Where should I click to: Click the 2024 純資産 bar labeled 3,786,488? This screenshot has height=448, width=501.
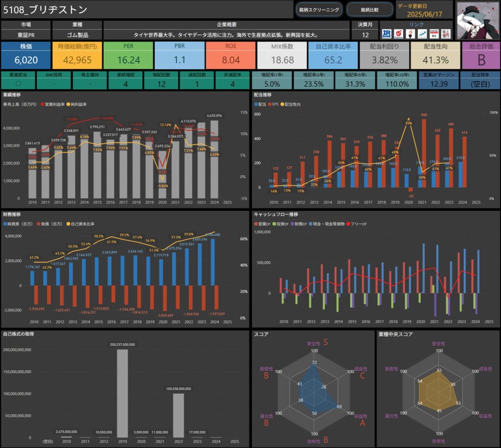click(x=212, y=262)
